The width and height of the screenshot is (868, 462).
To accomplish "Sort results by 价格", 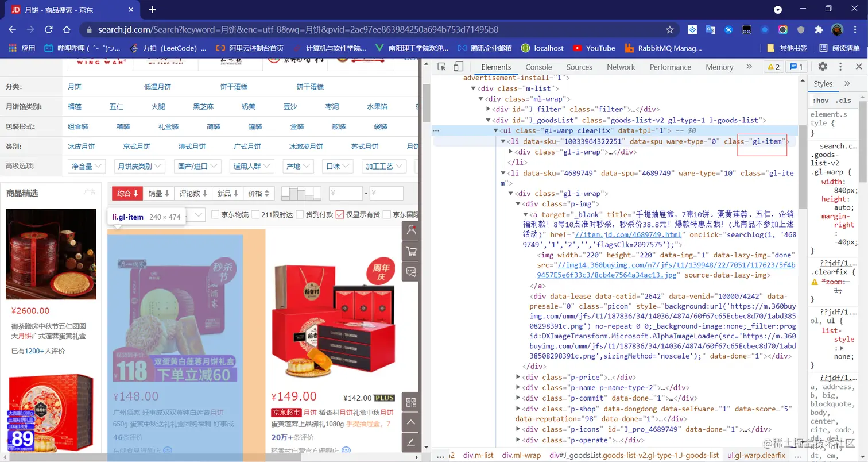I will tap(259, 194).
